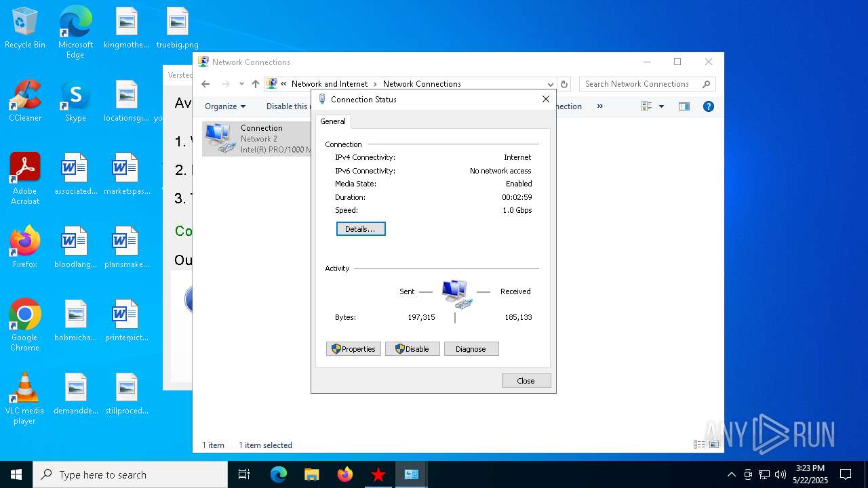
Task: Switch to large icons view in status bar
Action: click(714, 445)
